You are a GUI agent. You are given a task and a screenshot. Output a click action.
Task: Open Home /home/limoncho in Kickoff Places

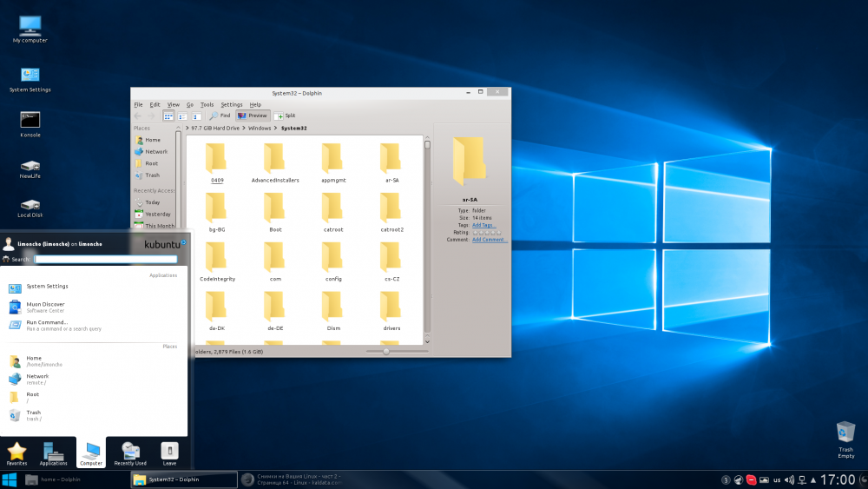(94, 361)
